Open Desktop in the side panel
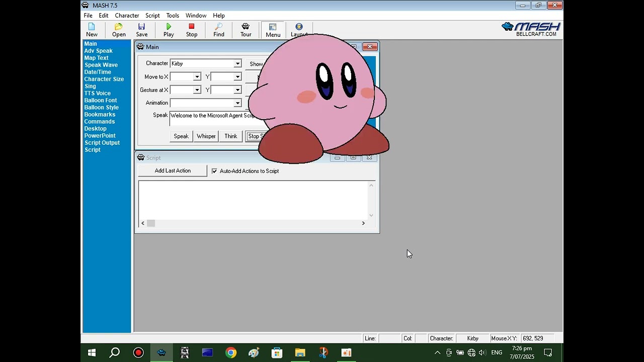 coord(96,128)
